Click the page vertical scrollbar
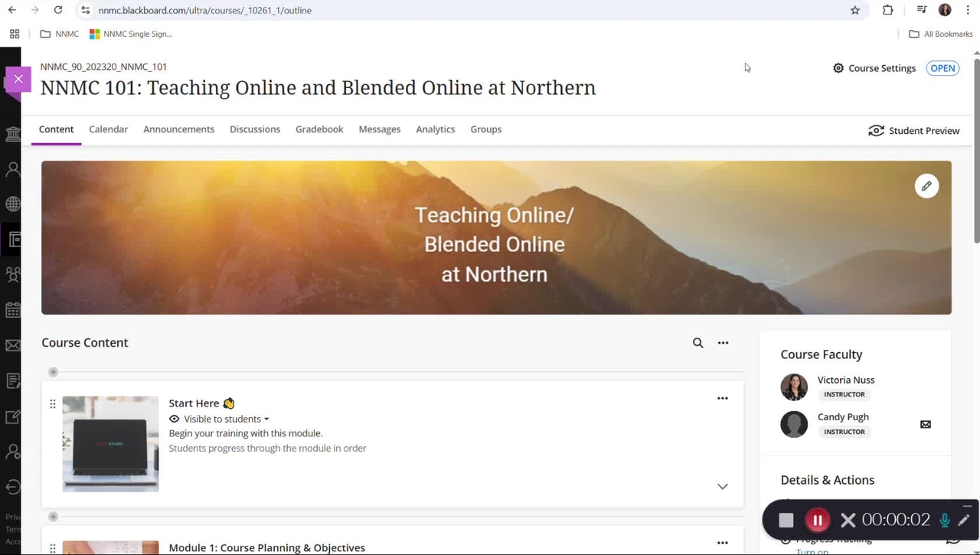The width and height of the screenshot is (980, 555). pos(976,152)
